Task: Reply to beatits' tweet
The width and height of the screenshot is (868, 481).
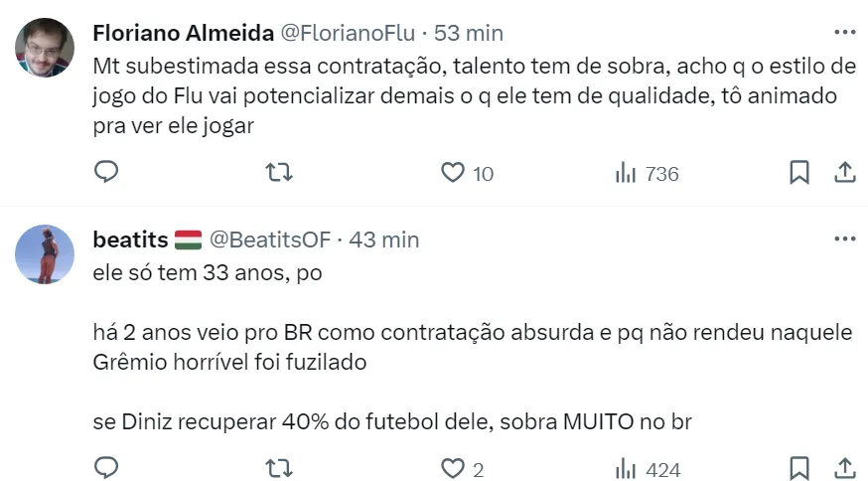Action: [106, 468]
